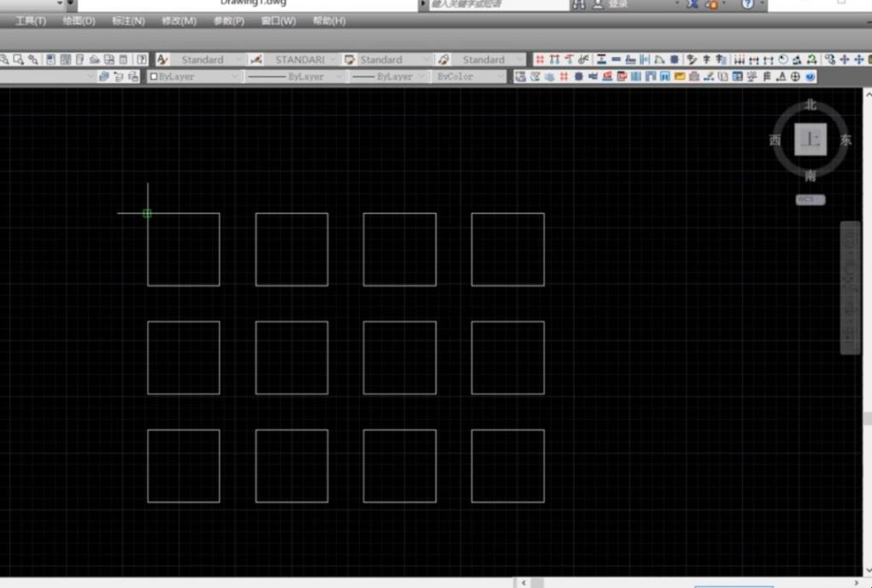Open the ByLayer color dropdown
The image size is (872, 588).
[194, 77]
